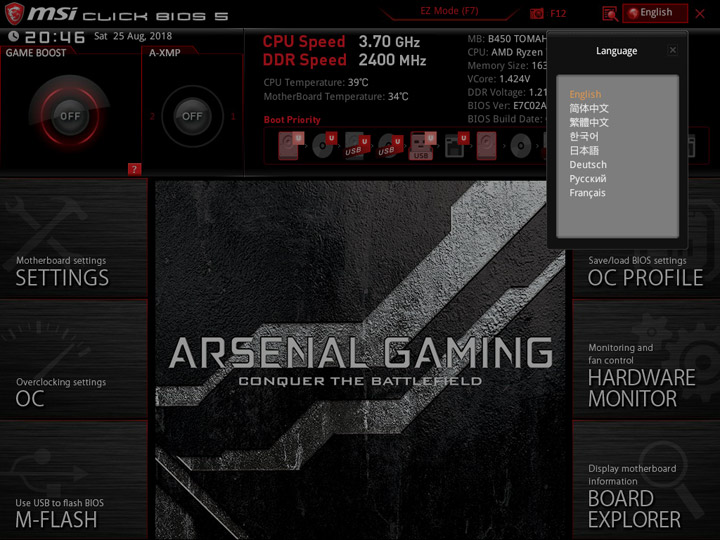Viewport: 720px width, 540px height.
Task: Open the red question mark help icon
Action: (134, 169)
